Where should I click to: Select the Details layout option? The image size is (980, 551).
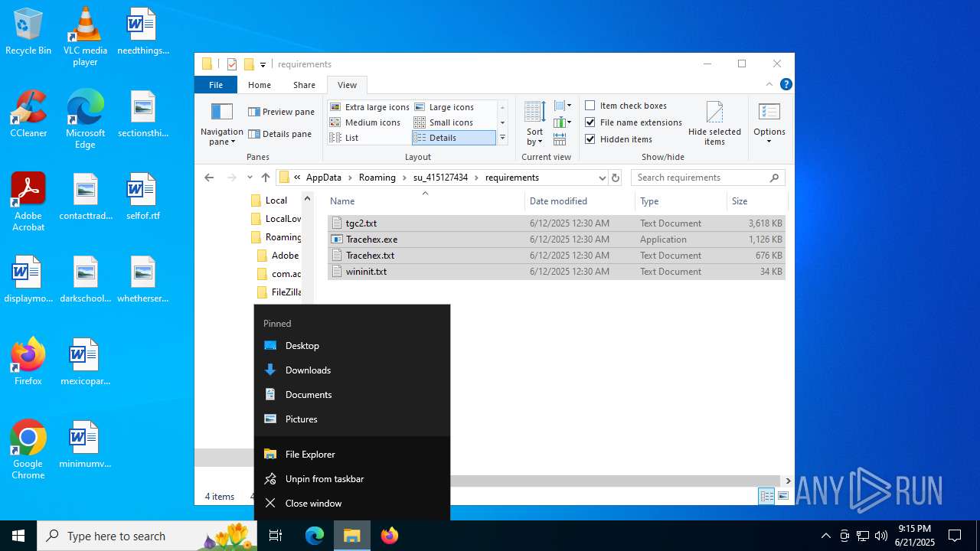coord(454,138)
